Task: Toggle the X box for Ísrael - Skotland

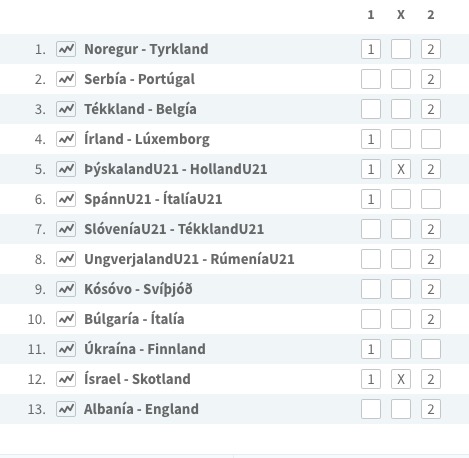Action: (401, 379)
